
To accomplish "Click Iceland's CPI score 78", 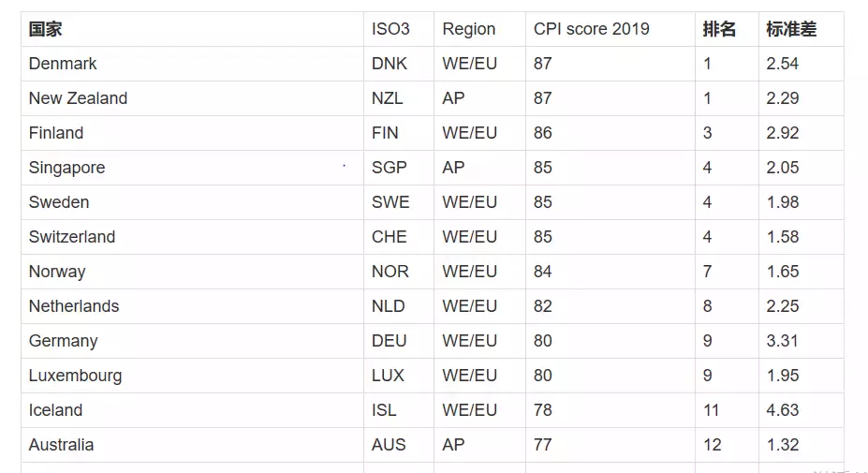I will tap(543, 410).
